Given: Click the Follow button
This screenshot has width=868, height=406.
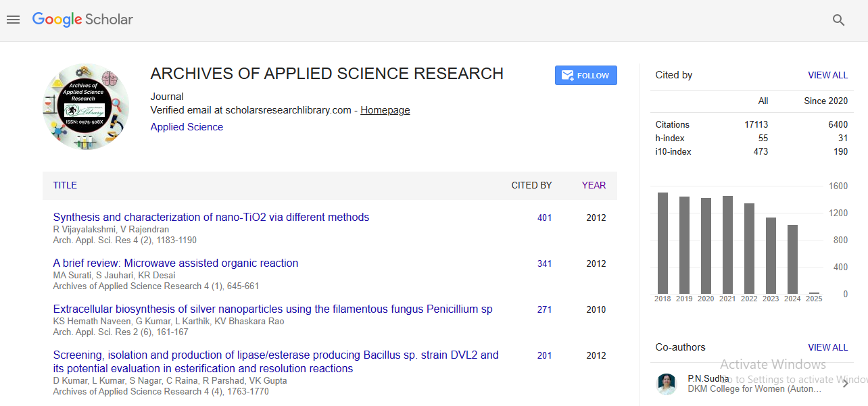Looking at the screenshot, I should click(x=585, y=76).
